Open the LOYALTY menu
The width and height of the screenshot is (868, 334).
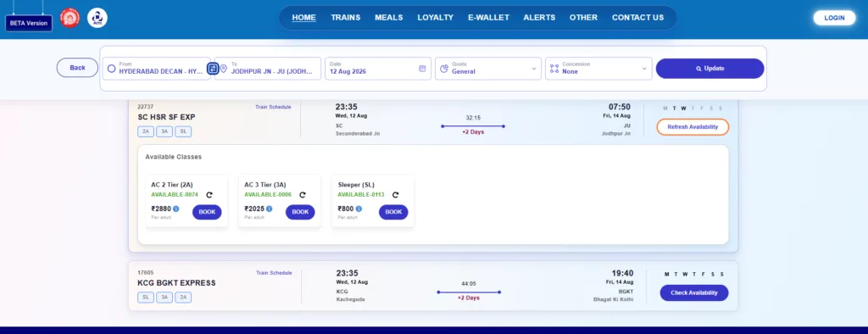435,18
